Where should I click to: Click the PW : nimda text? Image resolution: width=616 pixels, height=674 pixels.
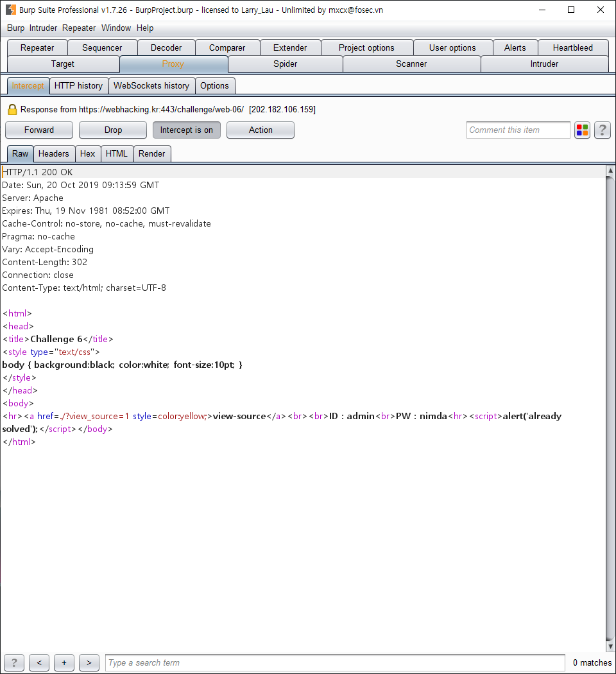click(x=422, y=416)
